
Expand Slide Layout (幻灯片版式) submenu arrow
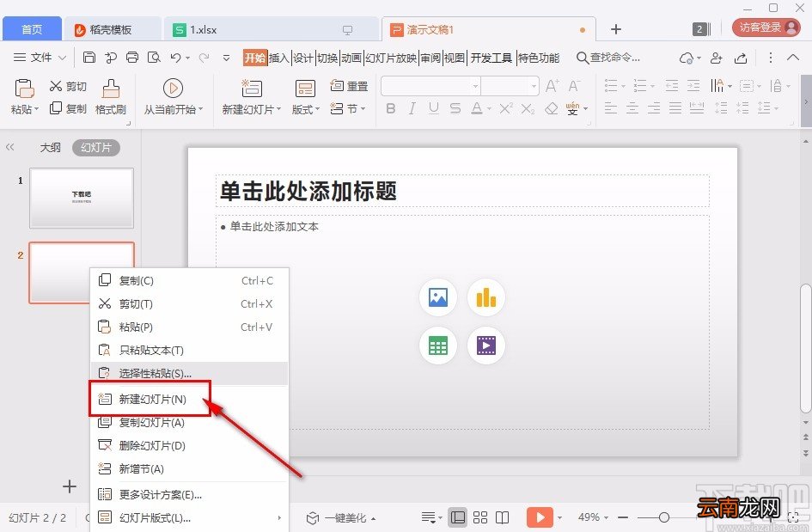[279, 517]
